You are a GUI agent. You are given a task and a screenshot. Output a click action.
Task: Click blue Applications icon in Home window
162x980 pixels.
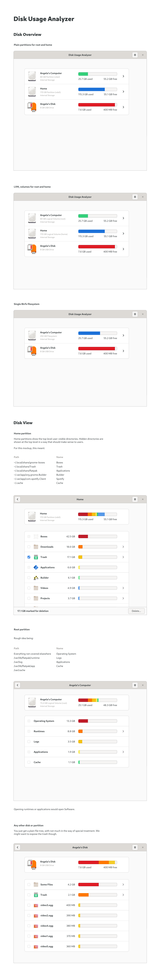[x=36, y=567]
